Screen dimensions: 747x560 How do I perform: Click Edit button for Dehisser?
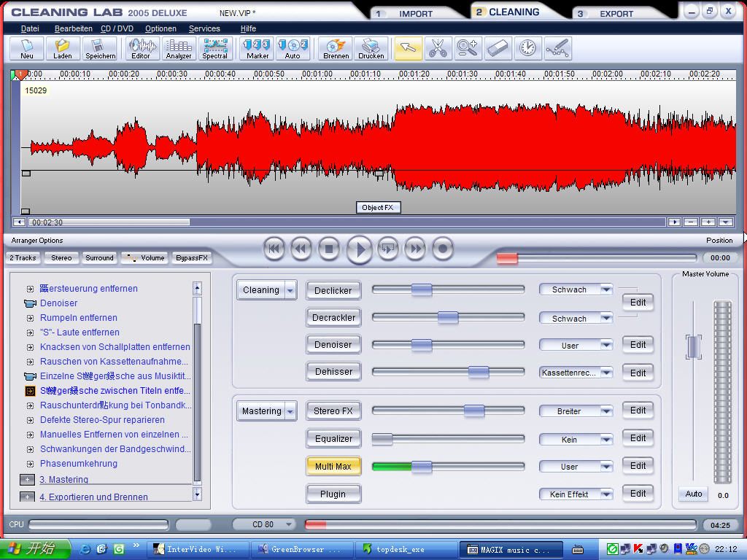coord(638,373)
